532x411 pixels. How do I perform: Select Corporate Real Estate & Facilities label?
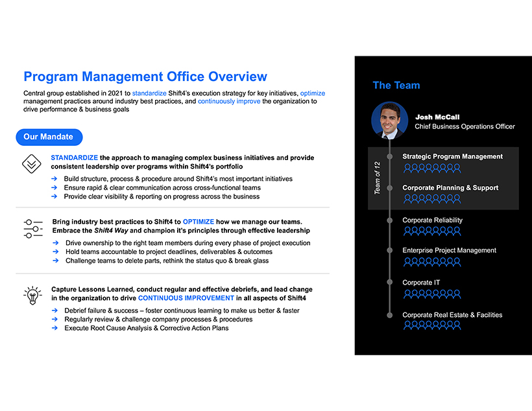tap(452, 314)
